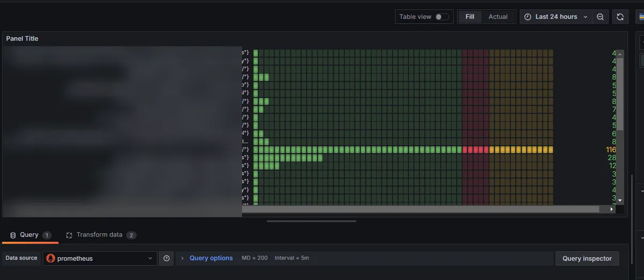Switch to the Transform data tab
This screenshot has width=644, height=280.
pyautogui.click(x=99, y=235)
